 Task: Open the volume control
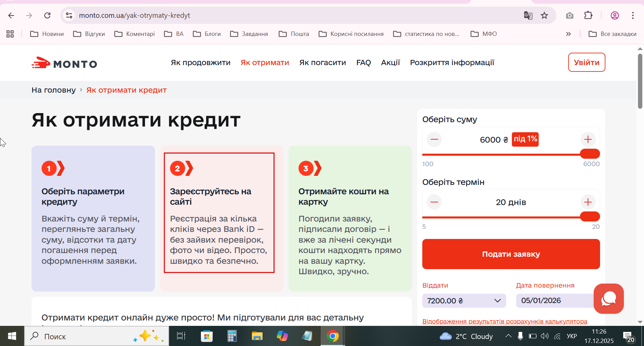pyautogui.click(x=544, y=336)
